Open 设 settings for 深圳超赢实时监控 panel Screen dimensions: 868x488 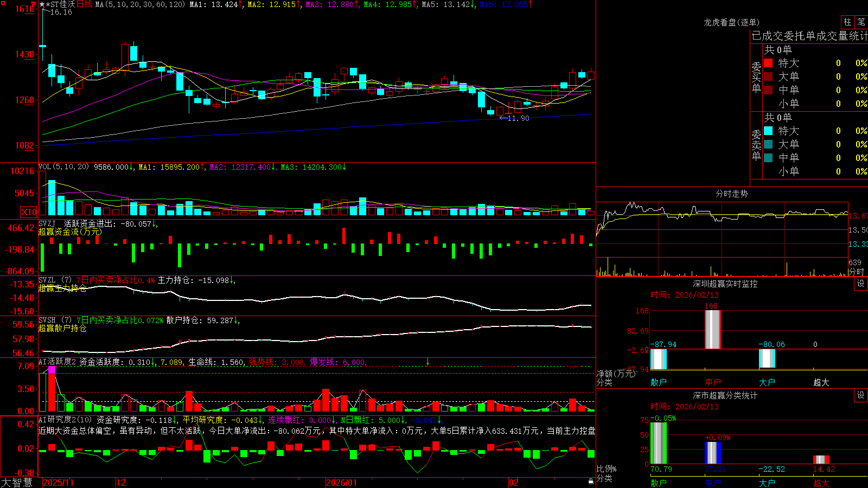(861, 284)
